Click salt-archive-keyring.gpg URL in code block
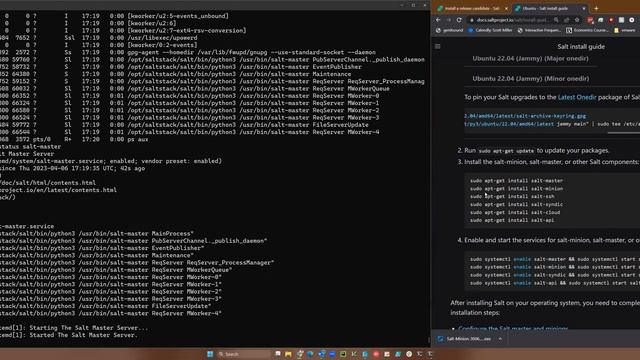Viewport: 640px width, 360px height. pos(525,116)
